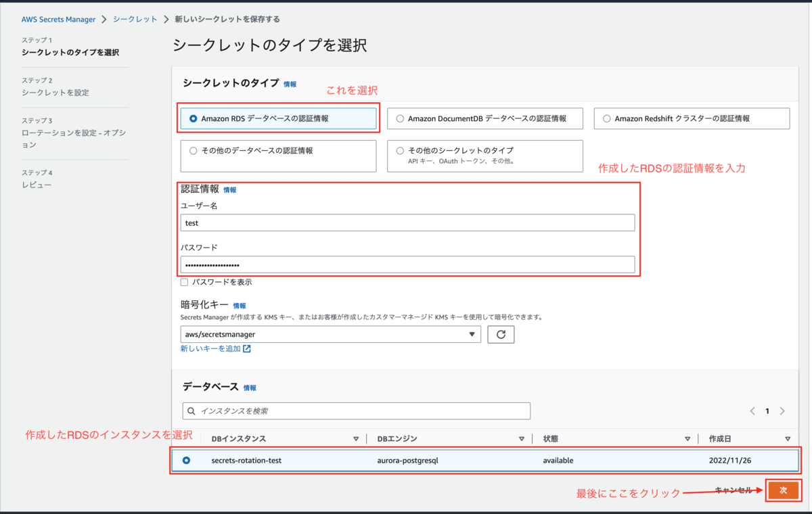Screen dimensions: 812x514
Task: Sort by DBインスタンス column arrow
Action: pyautogui.click(x=356, y=439)
